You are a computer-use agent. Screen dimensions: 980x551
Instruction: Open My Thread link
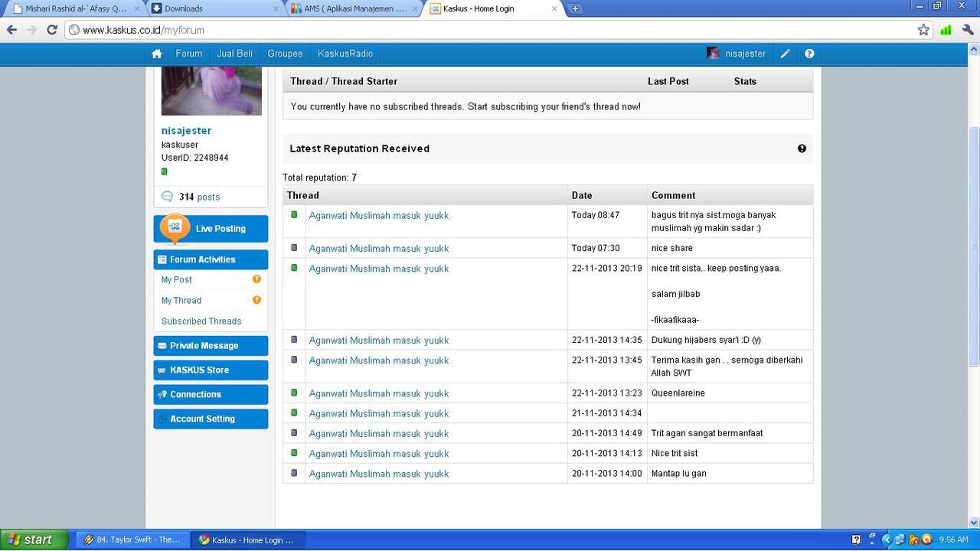point(181,300)
